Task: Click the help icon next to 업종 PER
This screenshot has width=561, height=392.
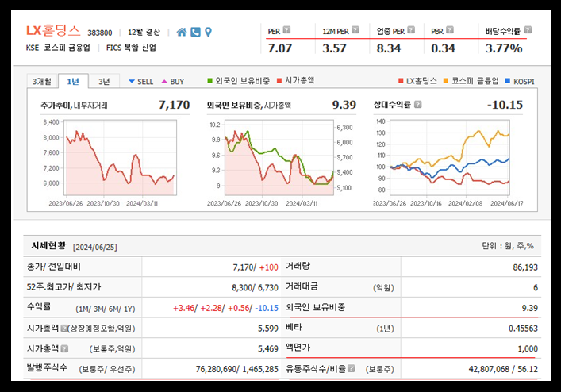Action: (x=411, y=29)
